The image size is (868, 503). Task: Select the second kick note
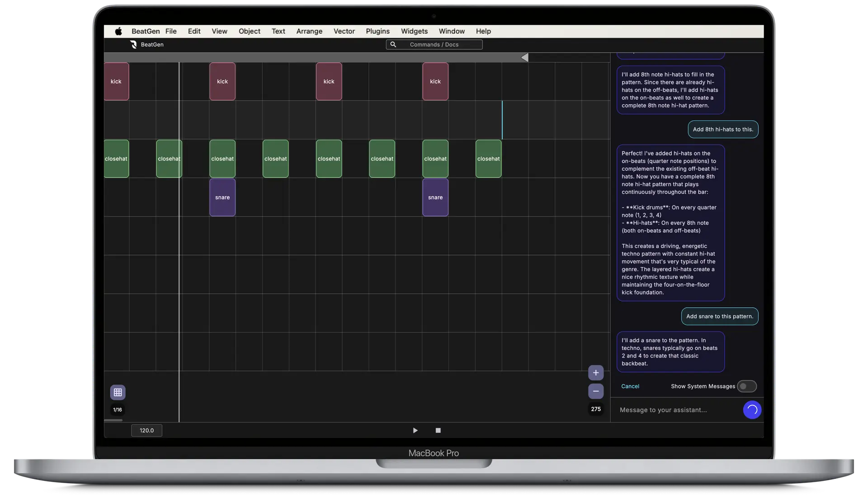pos(222,81)
